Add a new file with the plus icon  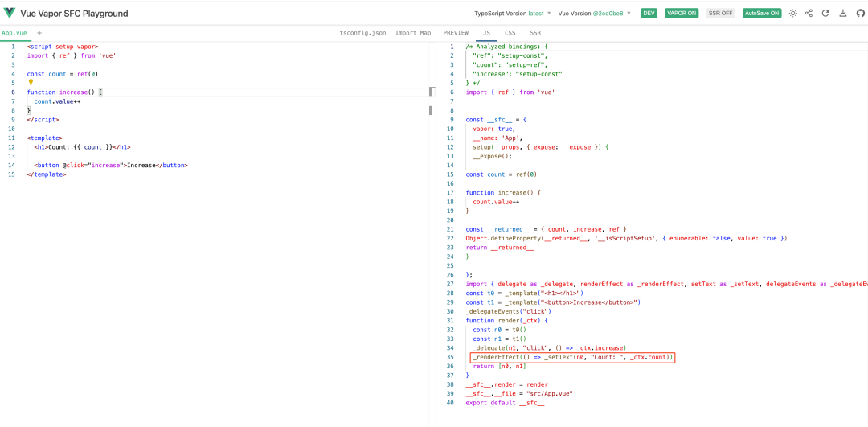click(39, 33)
